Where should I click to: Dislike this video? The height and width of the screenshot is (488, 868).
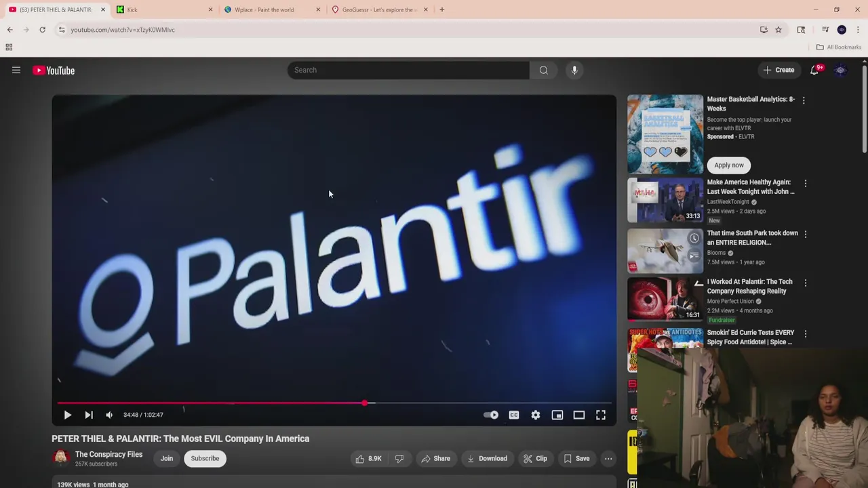click(x=399, y=459)
